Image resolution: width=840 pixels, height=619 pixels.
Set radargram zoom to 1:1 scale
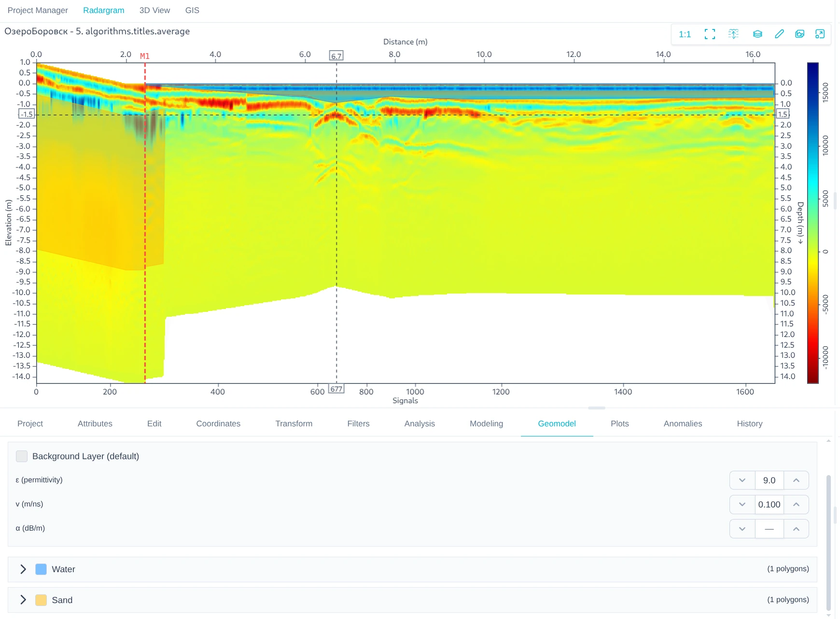coord(685,34)
